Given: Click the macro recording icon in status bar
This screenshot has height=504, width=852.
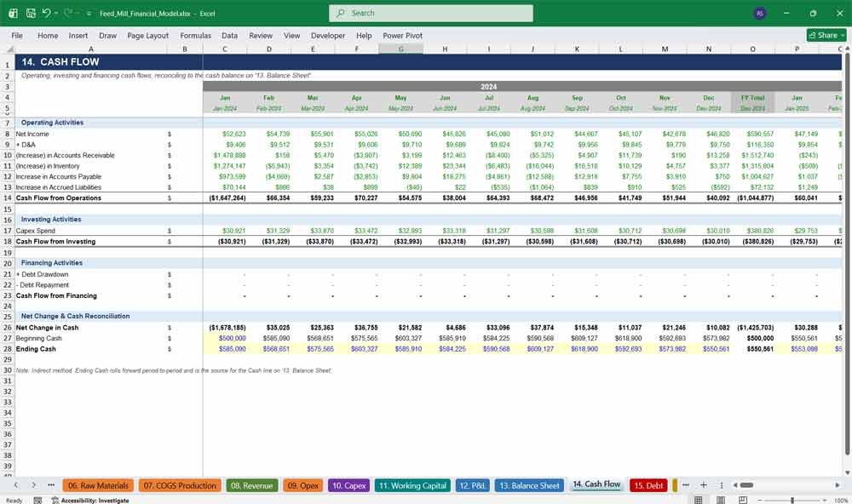Looking at the screenshot, I should tap(37, 501).
